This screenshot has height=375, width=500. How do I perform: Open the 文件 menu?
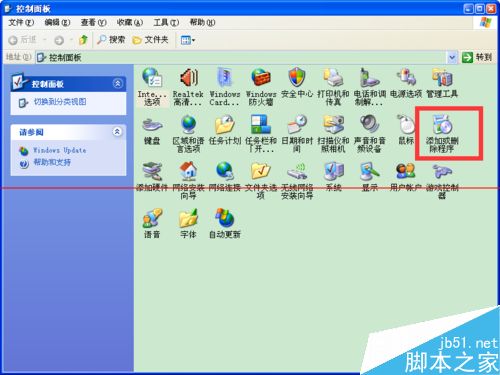[x=21, y=23]
